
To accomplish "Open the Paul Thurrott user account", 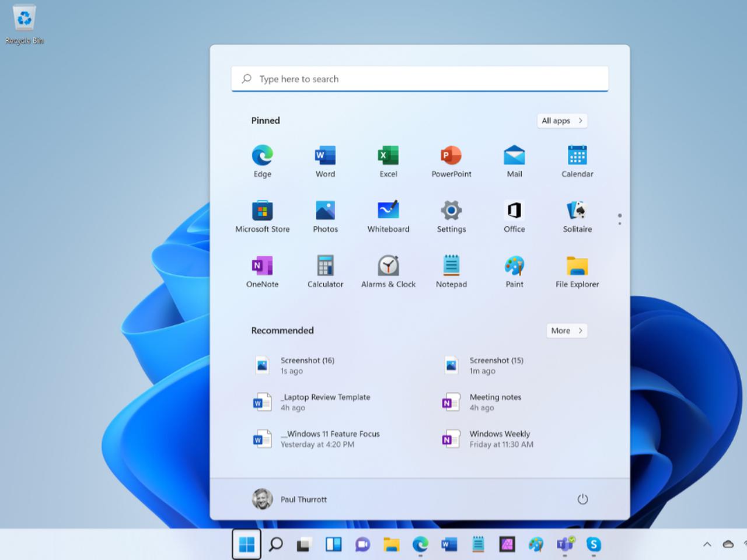I will click(290, 499).
